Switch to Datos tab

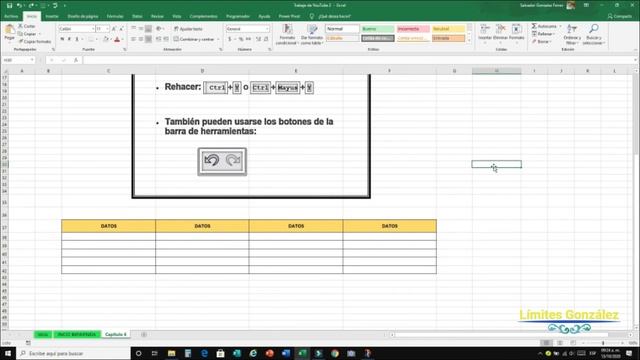(137, 16)
